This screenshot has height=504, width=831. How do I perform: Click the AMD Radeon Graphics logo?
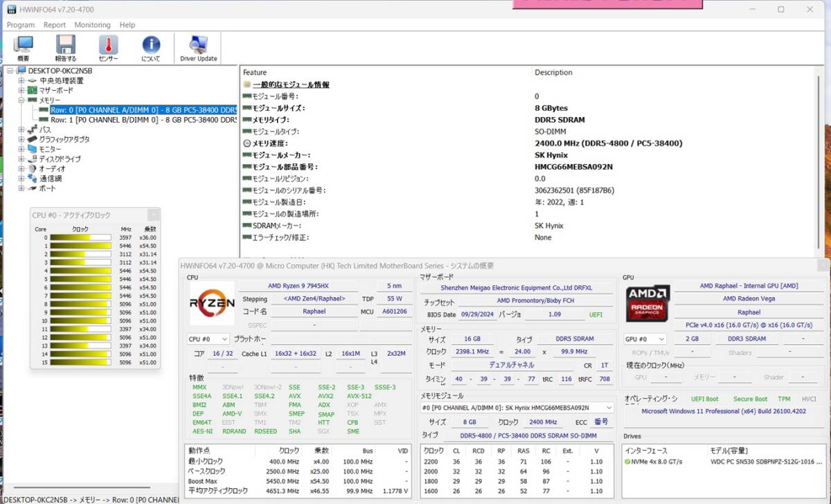648,303
